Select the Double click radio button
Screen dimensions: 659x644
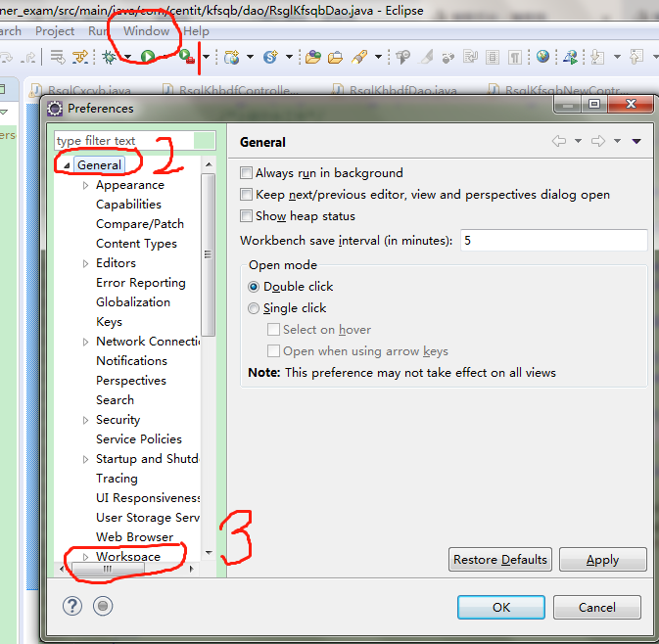254,287
